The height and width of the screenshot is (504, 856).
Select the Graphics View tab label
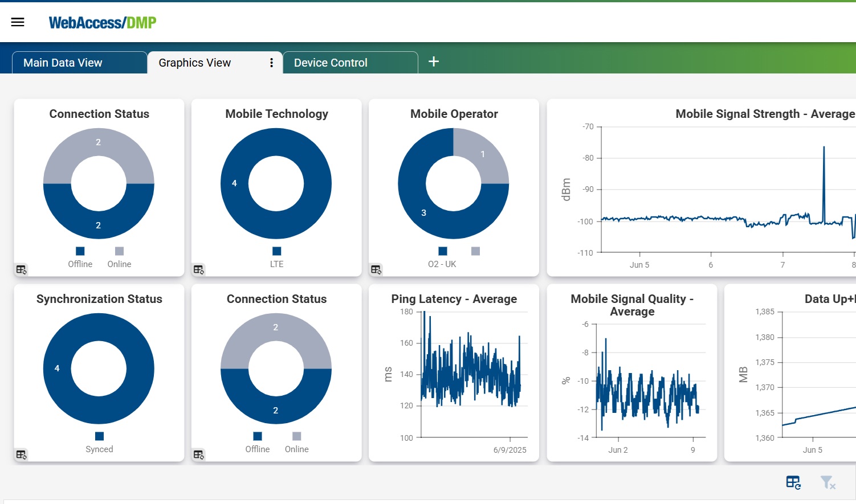pyautogui.click(x=195, y=63)
